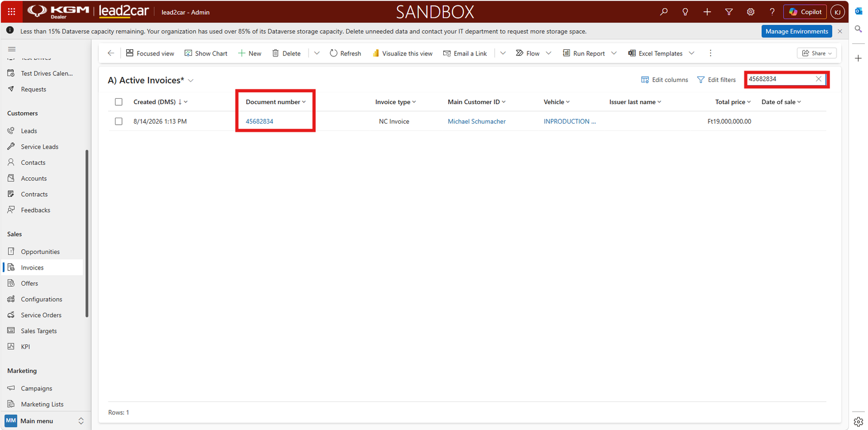This screenshot has width=868, height=430.
Task: Open browser sidebar settings gear
Action: pyautogui.click(x=858, y=421)
